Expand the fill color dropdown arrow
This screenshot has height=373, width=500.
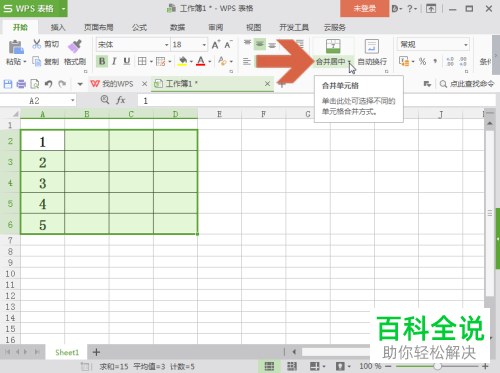191,61
